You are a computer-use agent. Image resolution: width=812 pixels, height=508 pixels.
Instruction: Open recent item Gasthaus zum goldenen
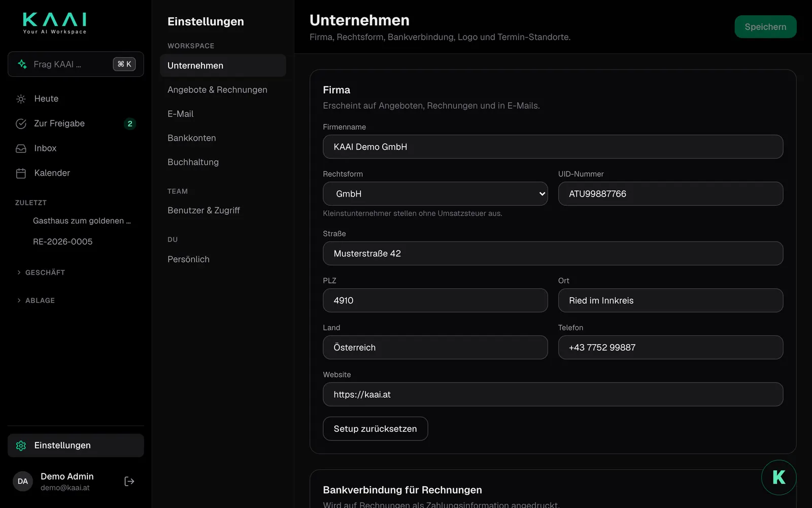tap(81, 221)
